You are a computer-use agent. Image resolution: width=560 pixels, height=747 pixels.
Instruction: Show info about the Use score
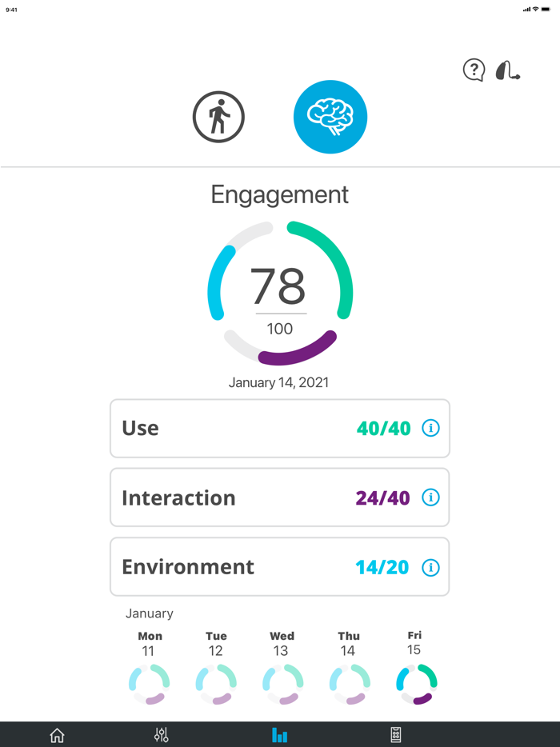pyautogui.click(x=430, y=428)
